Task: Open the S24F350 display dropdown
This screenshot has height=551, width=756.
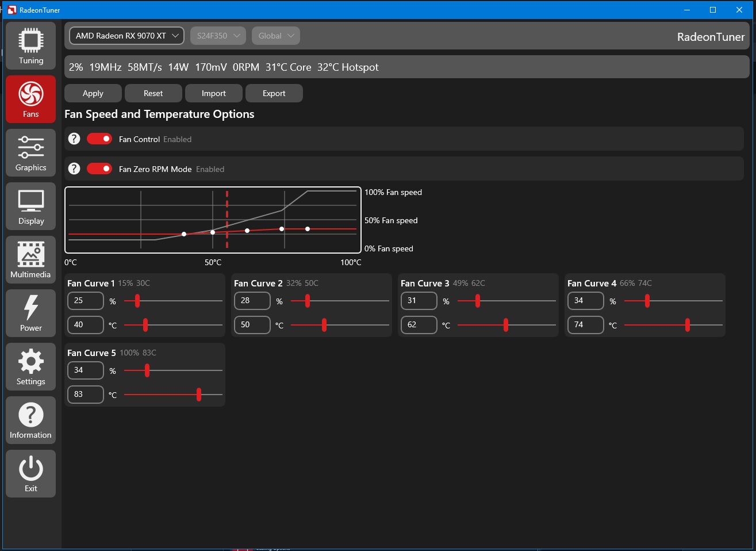Action: (218, 36)
